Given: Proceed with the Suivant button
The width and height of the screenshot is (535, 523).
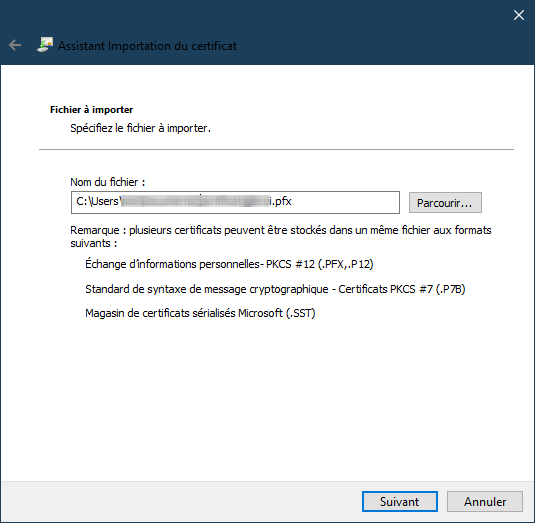Looking at the screenshot, I should coord(400,502).
